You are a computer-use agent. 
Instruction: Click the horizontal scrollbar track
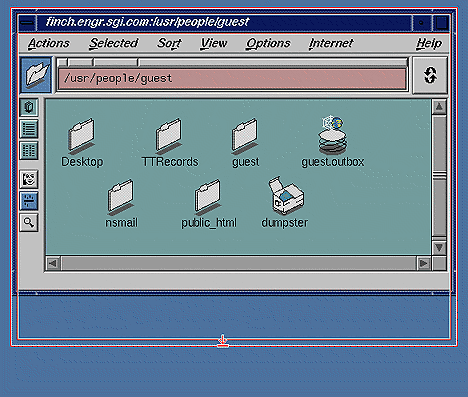pyautogui.click(x=239, y=263)
